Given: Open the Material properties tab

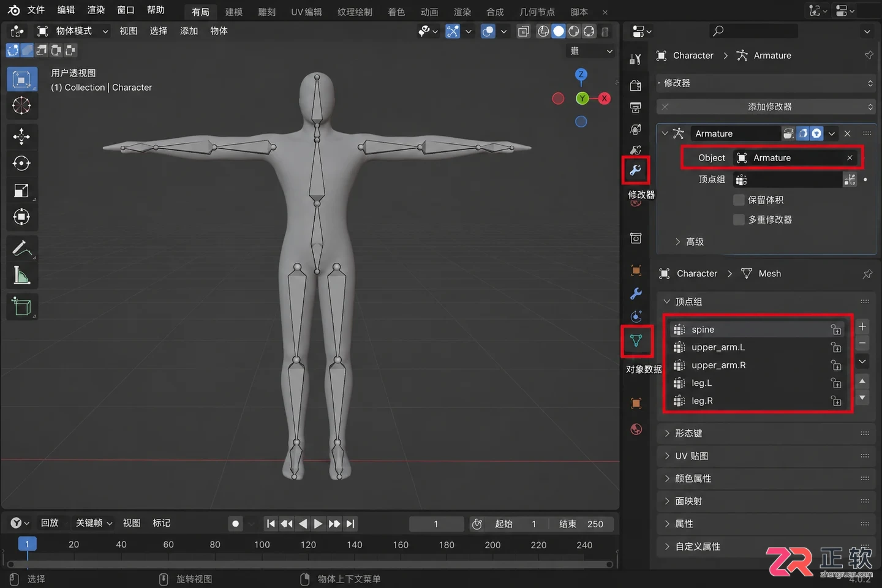Looking at the screenshot, I should pyautogui.click(x=636, y=429).
